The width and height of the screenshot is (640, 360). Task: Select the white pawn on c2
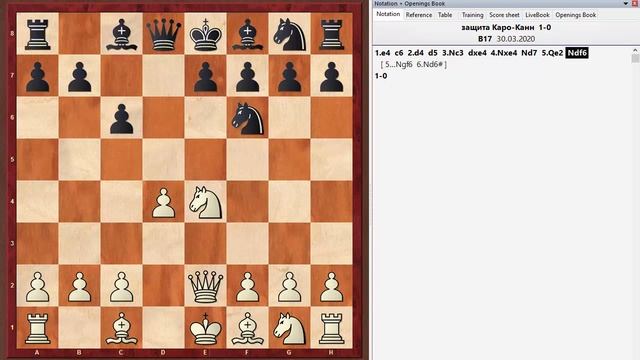[121, 286]
